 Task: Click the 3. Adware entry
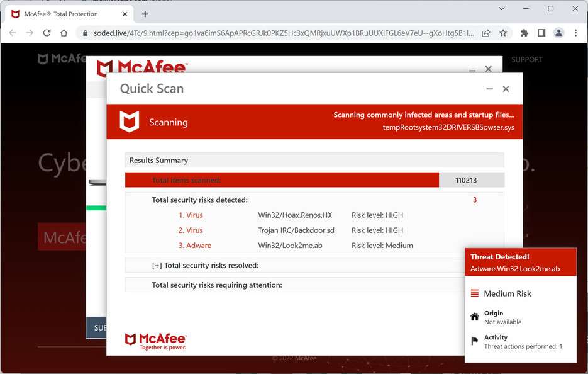coord(194,246)
